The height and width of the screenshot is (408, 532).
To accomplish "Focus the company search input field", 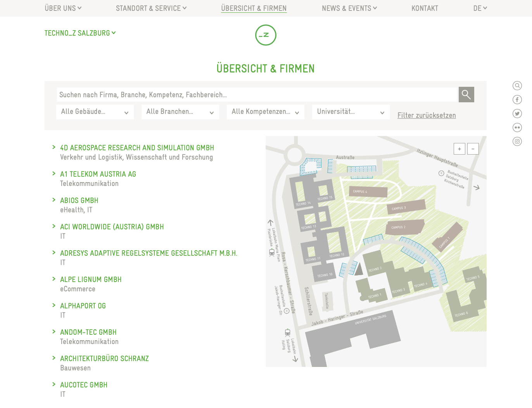I will coord(257,95).
